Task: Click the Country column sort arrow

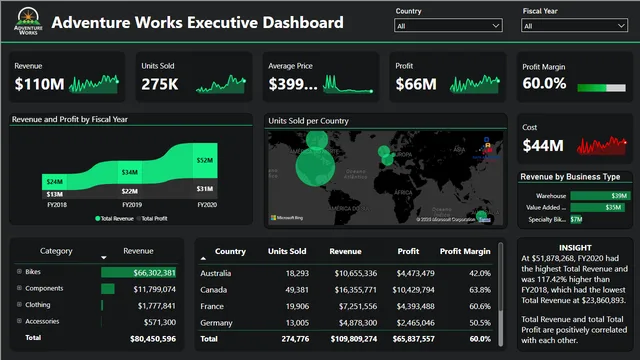Action: pyautogui.click(x=203, y=258)
